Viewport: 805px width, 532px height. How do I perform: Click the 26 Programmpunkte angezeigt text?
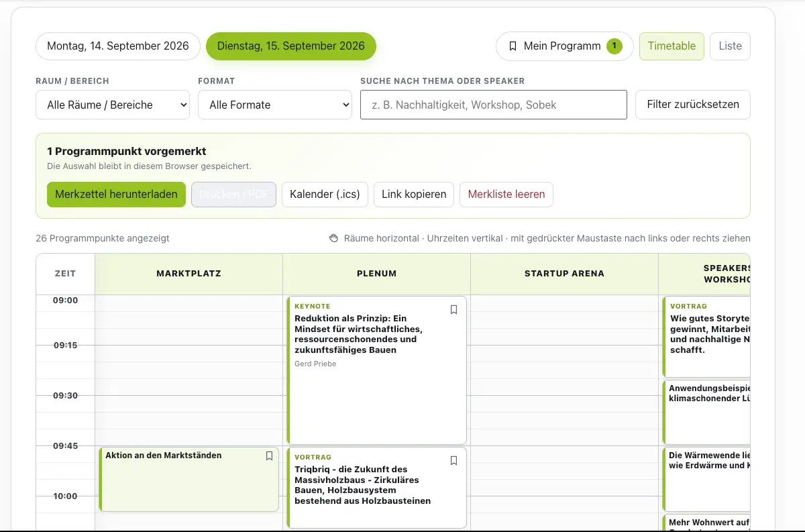tap(103, 238)
